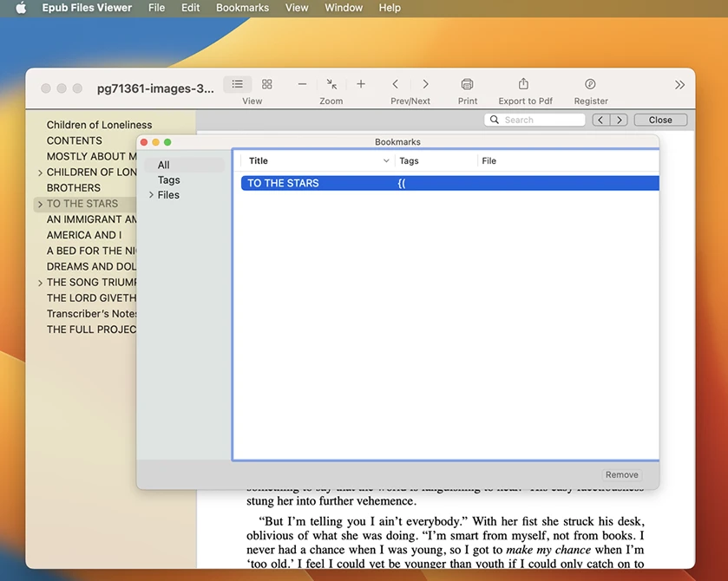This screenshot has width=728, height=581.
Task: Expand THE SONG TRIUMPH sidebar entry
Action: (38, 282)
